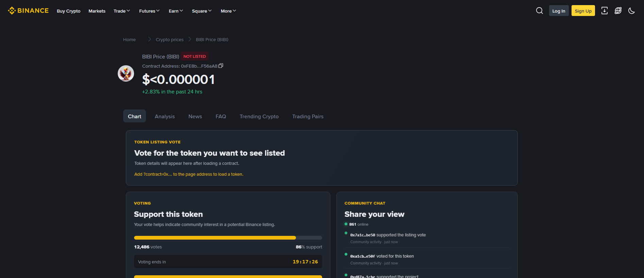Click the NOT LISTED badge
The height and width of the screenshot is (278, 644).
click(x=195, y=56)
